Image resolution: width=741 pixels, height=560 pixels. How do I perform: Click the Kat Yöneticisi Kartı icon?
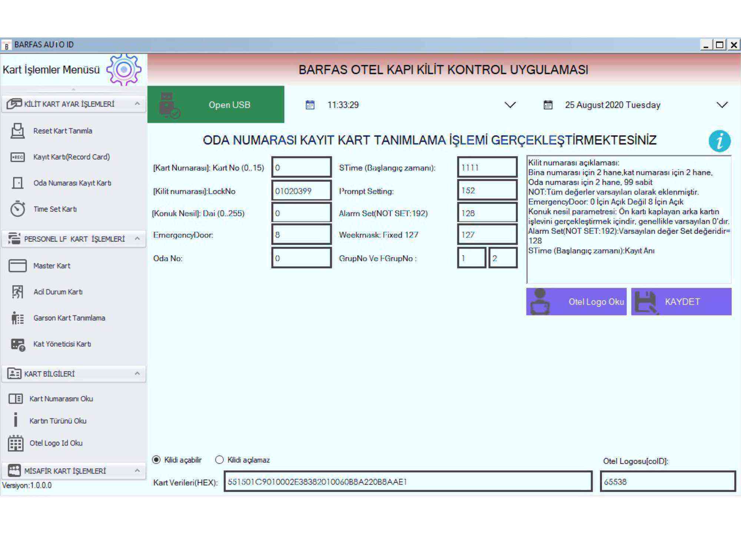tap(18, 344)
